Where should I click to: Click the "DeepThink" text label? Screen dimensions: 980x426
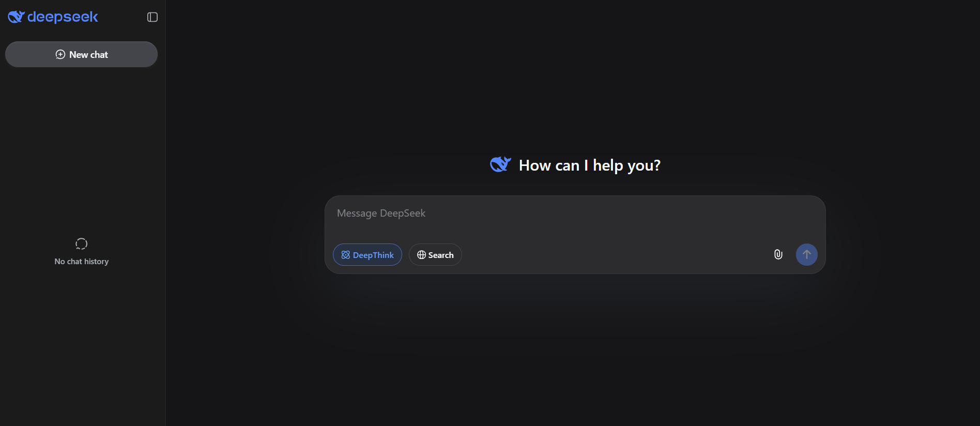(373, 255)
